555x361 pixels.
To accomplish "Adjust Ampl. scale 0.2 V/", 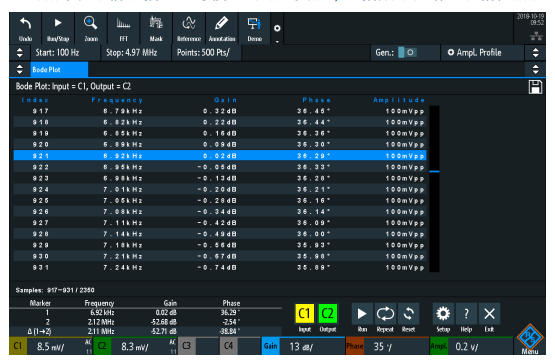I will pos(480,346).
